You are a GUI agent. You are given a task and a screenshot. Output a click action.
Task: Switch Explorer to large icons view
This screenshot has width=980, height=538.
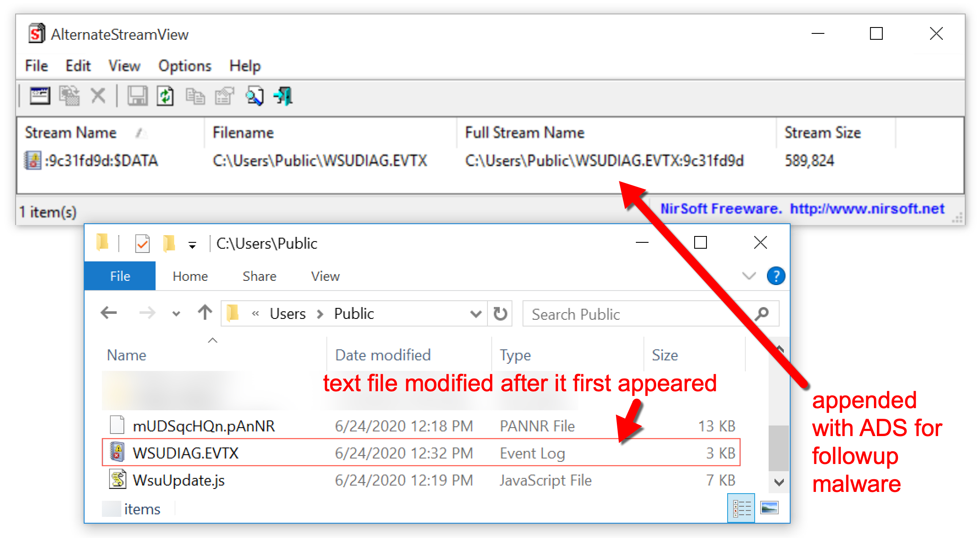pos(769,508)
